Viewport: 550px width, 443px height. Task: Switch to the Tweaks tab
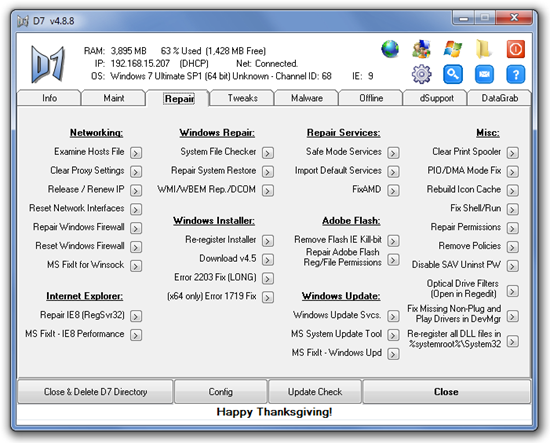point(242,98)
